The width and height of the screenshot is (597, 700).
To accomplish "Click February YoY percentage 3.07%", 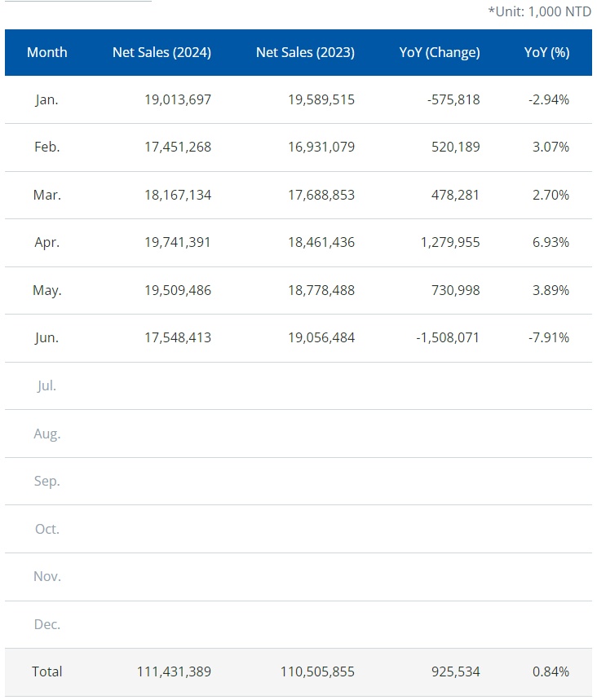I will (551, 147).
